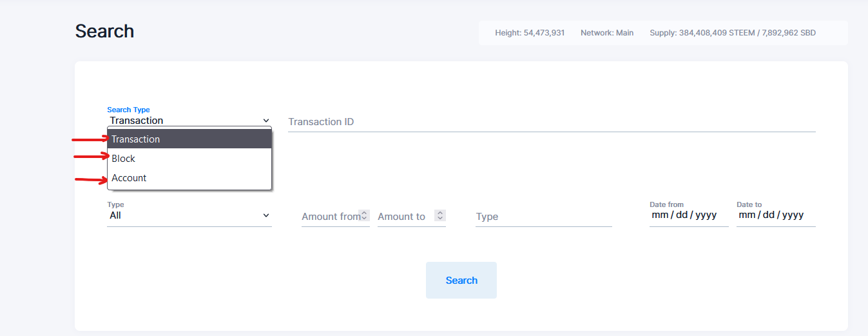Focus the Type text input field
The height and width of the screenshot is (336, 868).
click(x=544, y=217)
